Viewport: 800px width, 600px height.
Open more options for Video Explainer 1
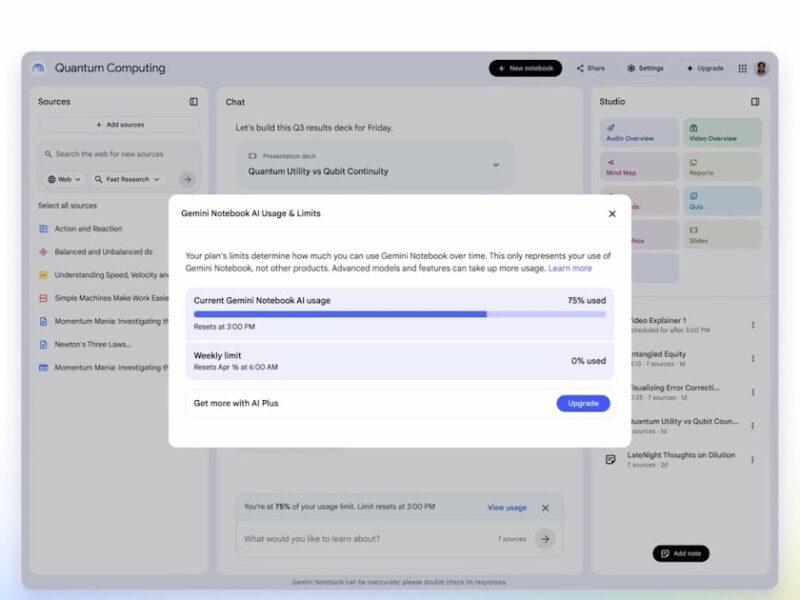tap(753, 325)
